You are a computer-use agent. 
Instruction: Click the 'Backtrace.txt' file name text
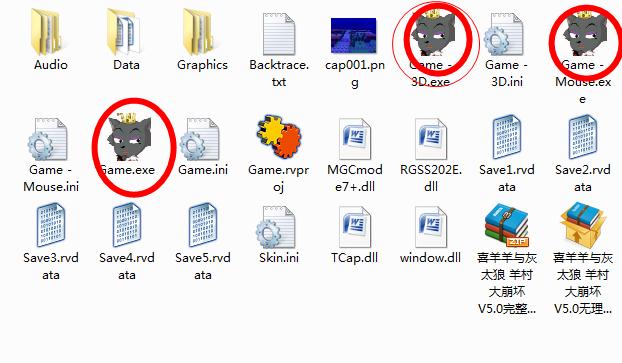click(x=279, y=73)
